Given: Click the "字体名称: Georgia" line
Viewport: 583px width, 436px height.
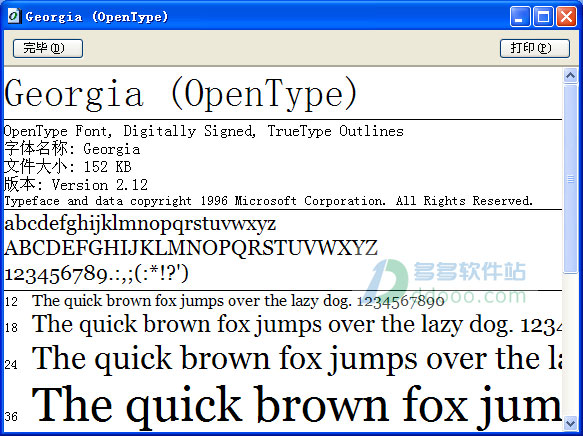Looking at the screenshot, I should [x=72, y=149].
